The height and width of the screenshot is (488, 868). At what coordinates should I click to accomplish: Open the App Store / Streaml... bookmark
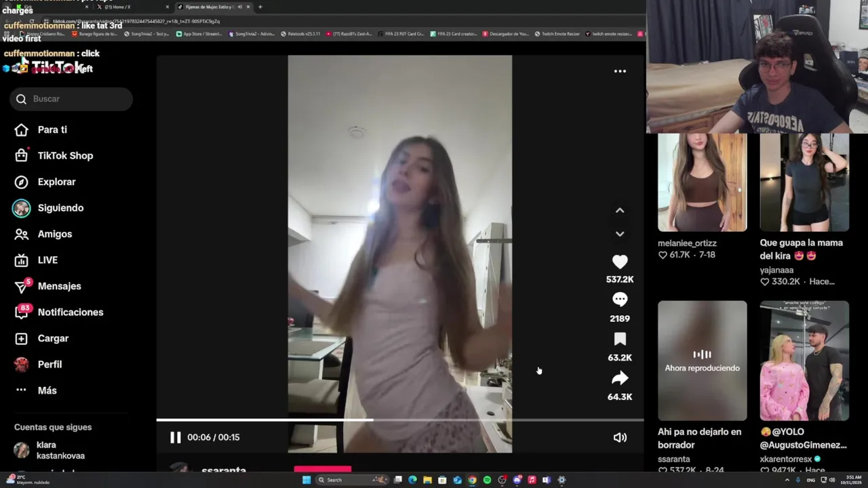201,33
